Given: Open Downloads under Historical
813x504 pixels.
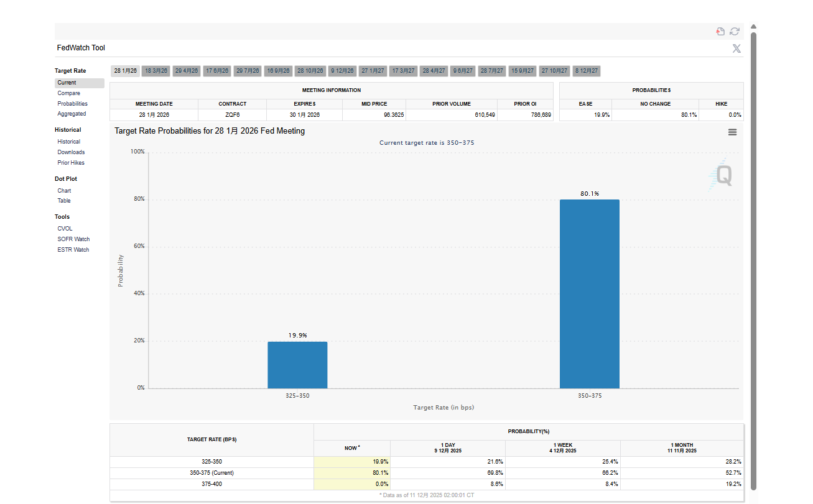Looking at the screenshot, I should 71,152.
